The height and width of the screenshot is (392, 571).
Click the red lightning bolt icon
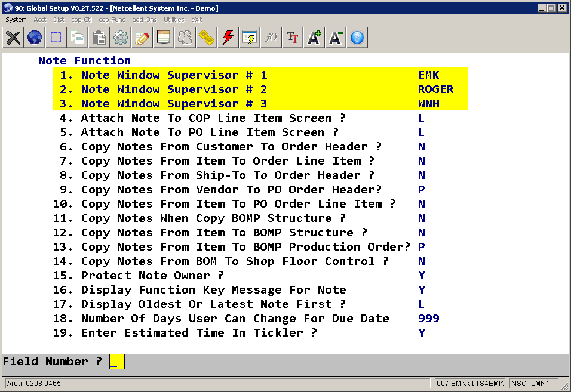228,38
